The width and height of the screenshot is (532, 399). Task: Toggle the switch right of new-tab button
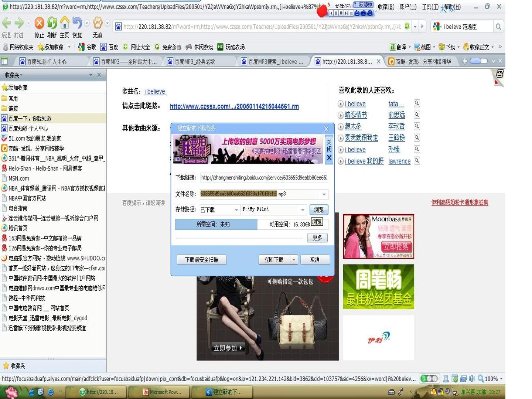(478, 61)
